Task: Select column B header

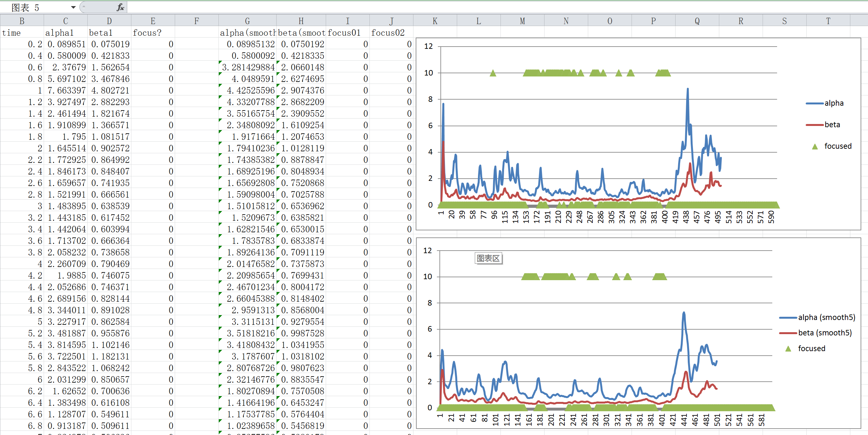Action: 22,21
